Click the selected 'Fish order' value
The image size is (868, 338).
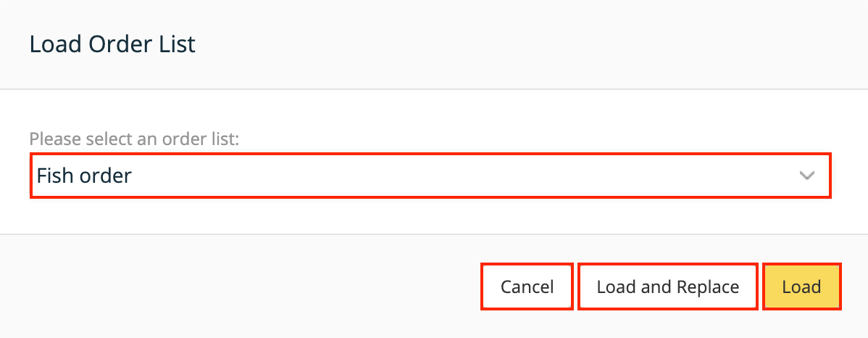click(84, 176)
